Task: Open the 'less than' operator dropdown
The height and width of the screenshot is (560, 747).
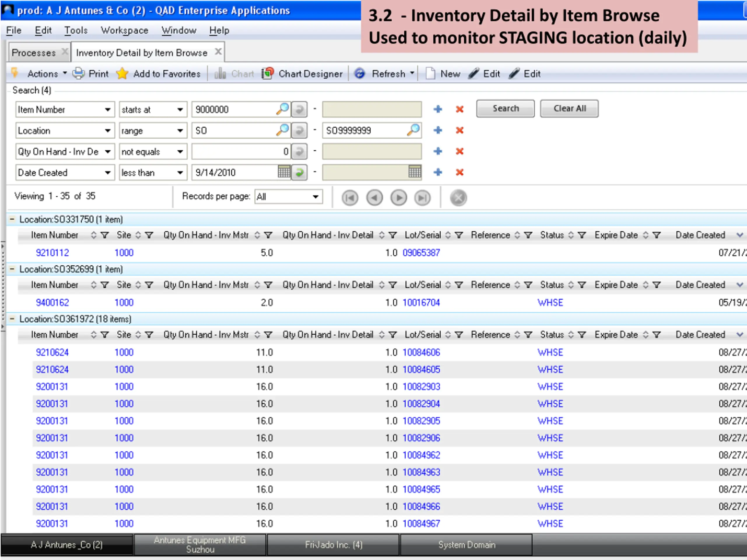Action: (180, 172)
